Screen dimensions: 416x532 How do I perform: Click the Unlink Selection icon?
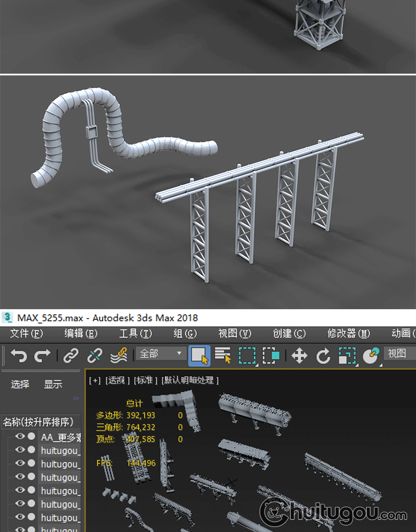coord(95,356)
